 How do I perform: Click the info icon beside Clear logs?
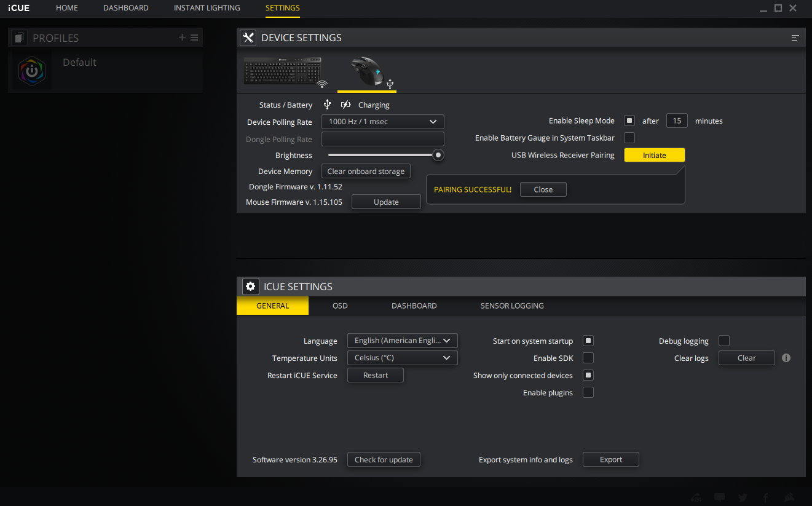(786, 358)
